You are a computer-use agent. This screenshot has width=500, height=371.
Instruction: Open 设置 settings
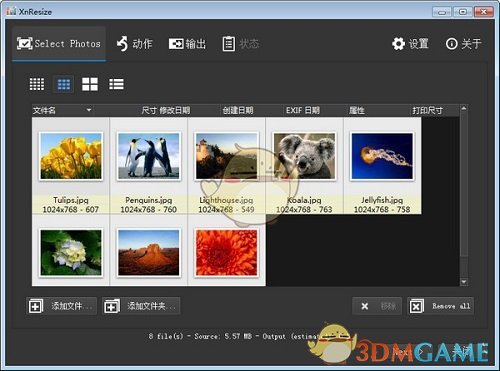click(x=410, y=44)
